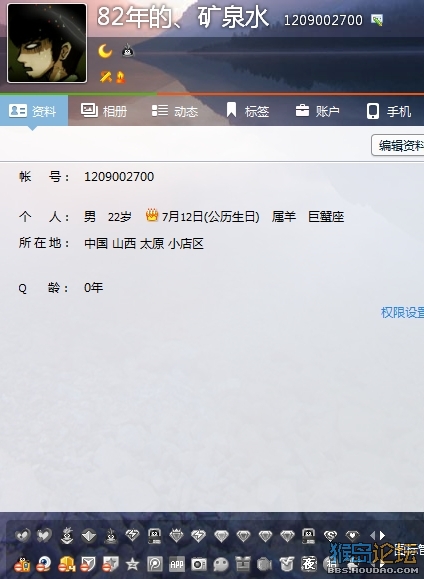Click the camera service icon in bottom row
This screenshot has width=424, height=579.
point(199,564)
